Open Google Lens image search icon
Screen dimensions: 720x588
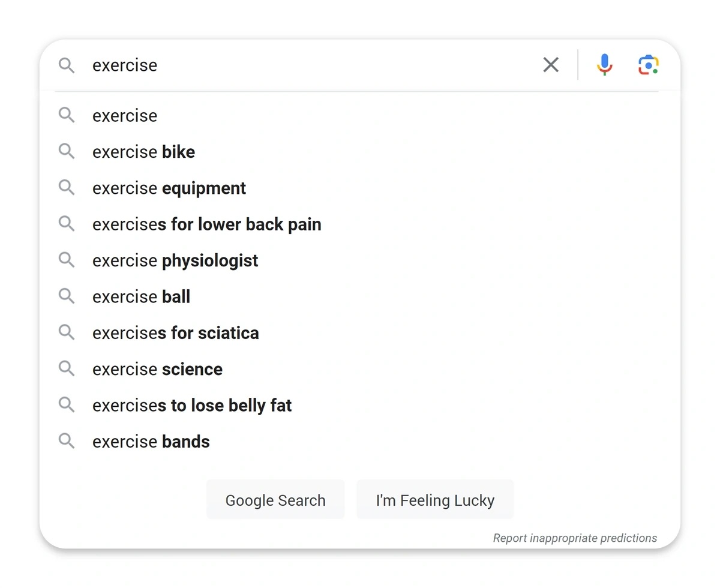[648, 65]
